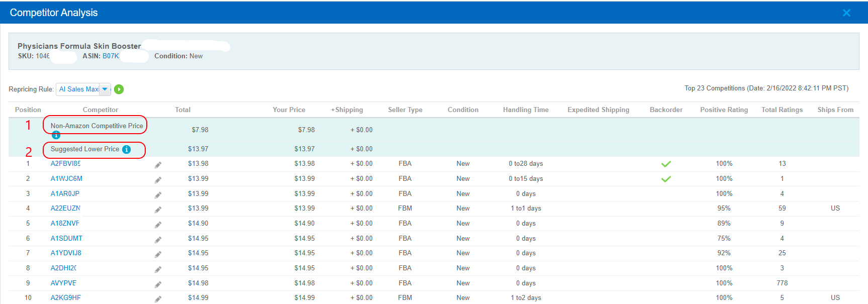
Task: Click pencil edit icon for competitor A1WJC6M
Action: [x=158, y=180]
